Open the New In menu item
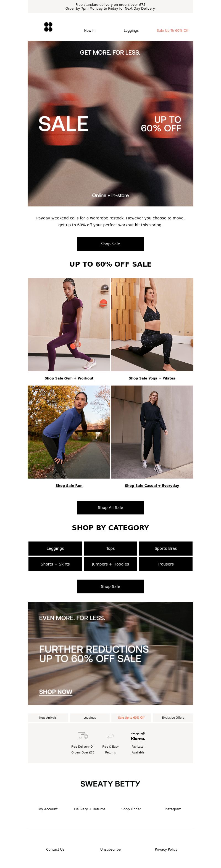This screenshot has height=868, width=221. (x=90, y=31)
